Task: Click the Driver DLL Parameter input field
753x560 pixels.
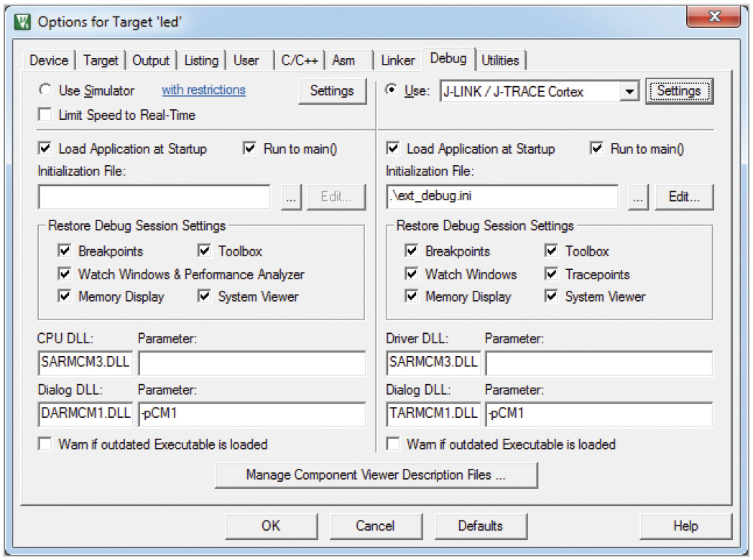Action: coord(599,363)
